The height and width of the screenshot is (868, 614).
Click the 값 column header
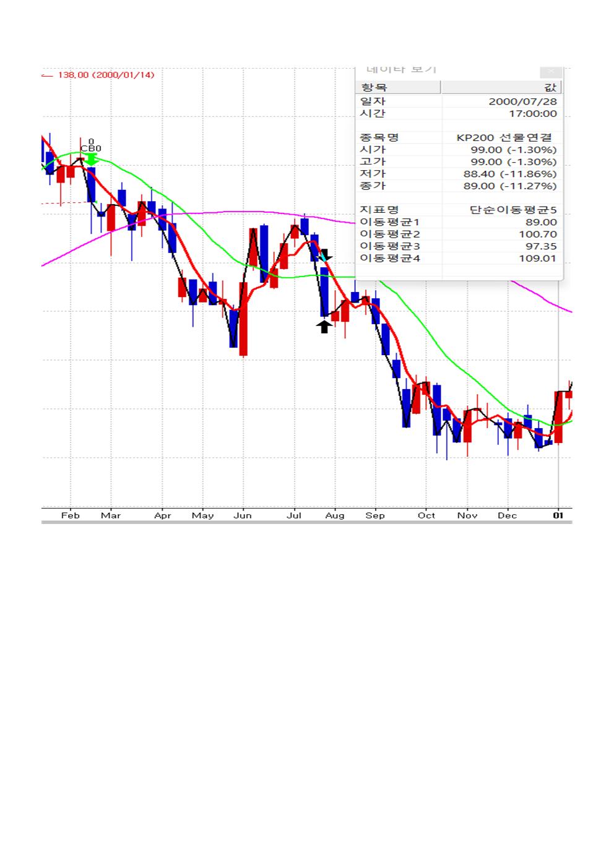(501, 87)
